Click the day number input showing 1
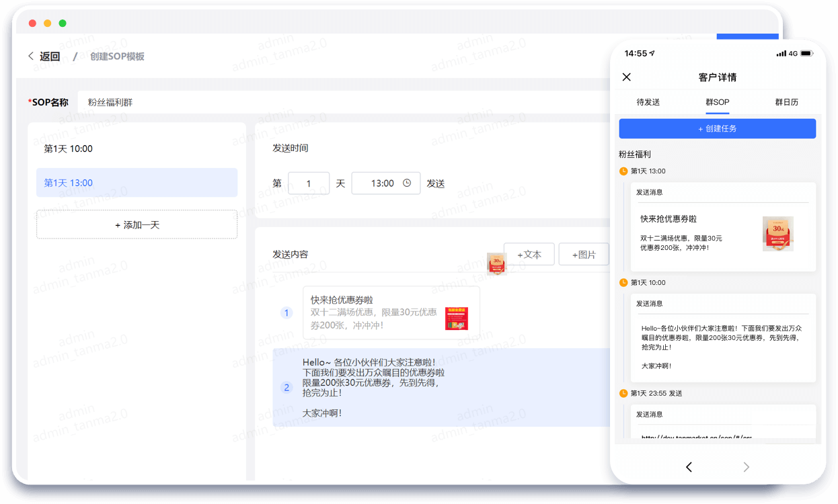The image size is (838, 504). pos(308,183)
